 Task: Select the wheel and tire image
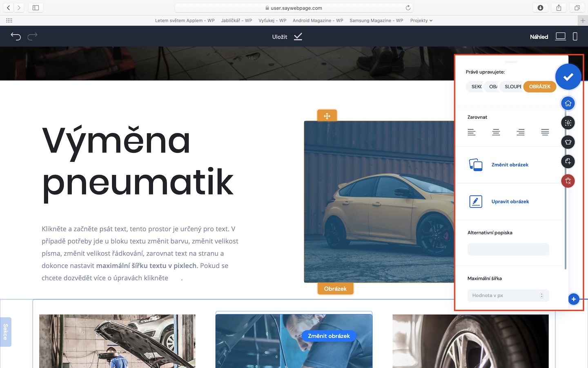tap(470, 341)
